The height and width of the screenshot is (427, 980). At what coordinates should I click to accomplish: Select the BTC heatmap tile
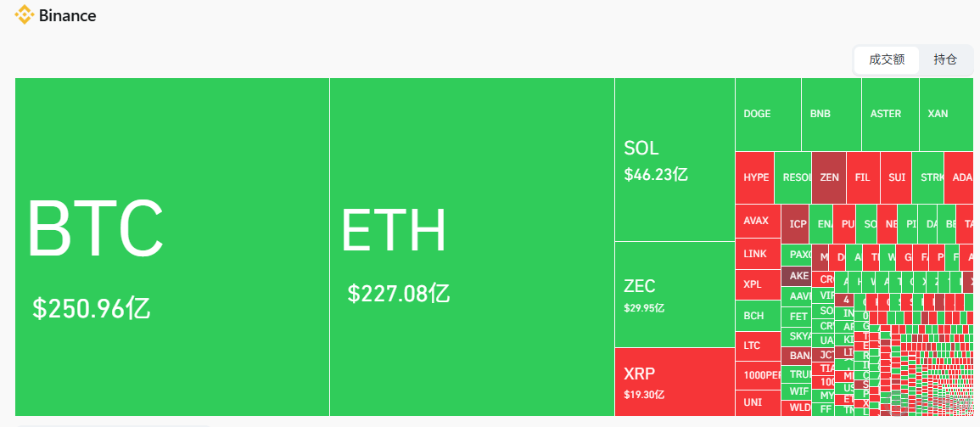pos(172,246)
